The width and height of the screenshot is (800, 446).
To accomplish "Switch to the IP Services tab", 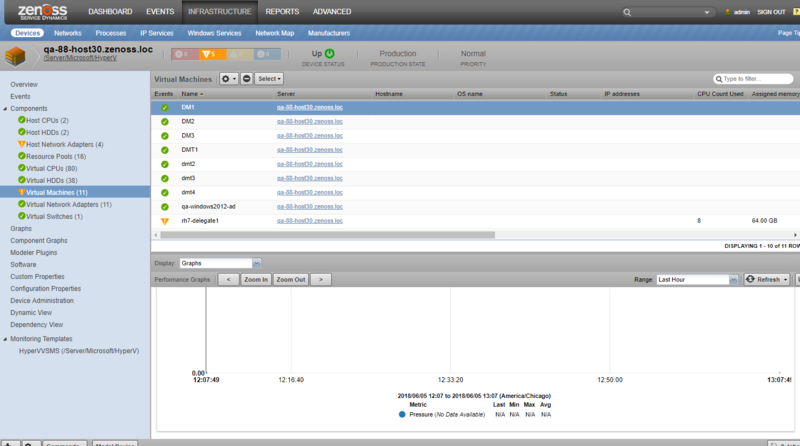I will click(x=157, y=33).
